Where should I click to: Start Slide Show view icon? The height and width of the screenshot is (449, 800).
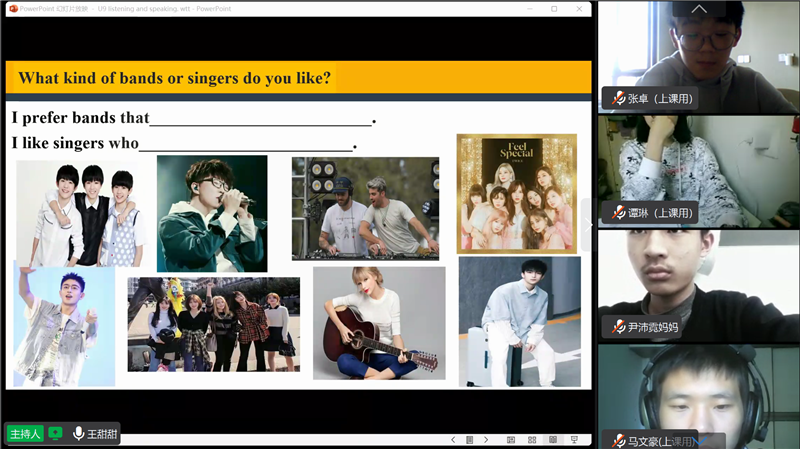pos(574,440)
